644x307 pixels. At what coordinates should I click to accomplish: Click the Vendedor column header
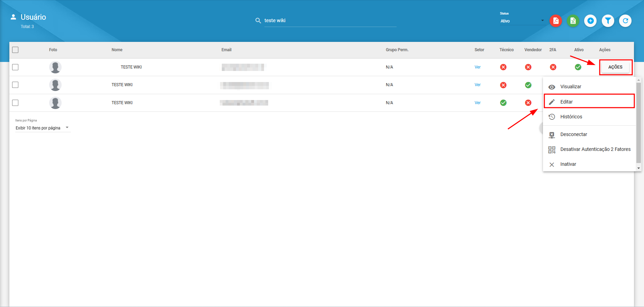coord(533,50)
